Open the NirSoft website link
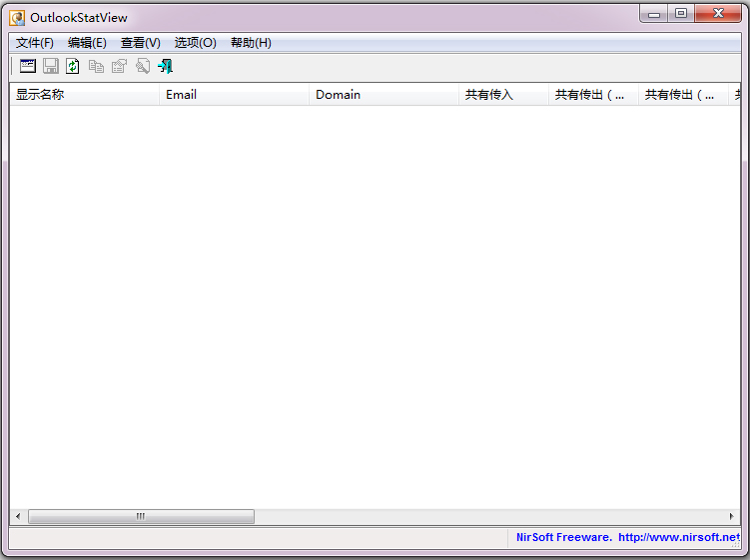The width and height of the screenshot is (750, 560). (627, 537)
